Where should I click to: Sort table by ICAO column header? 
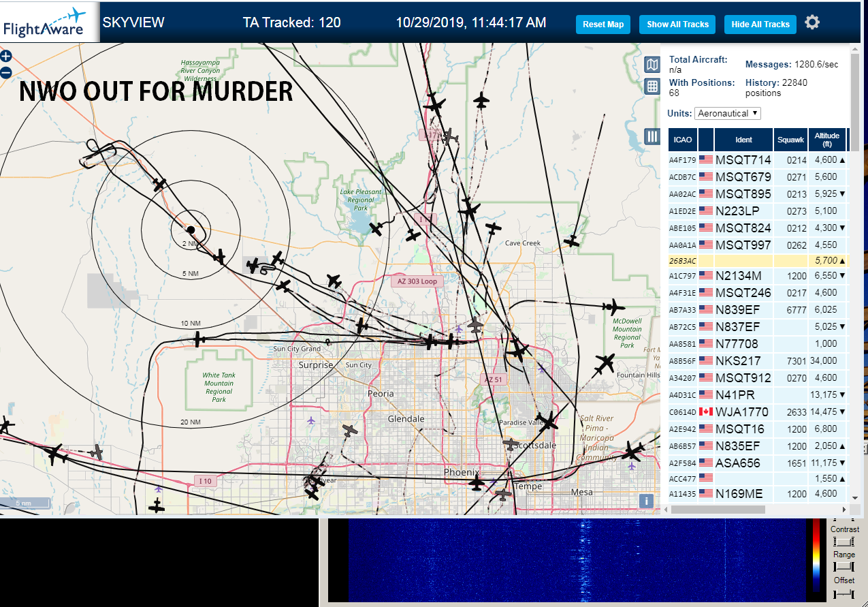(683, 140)
